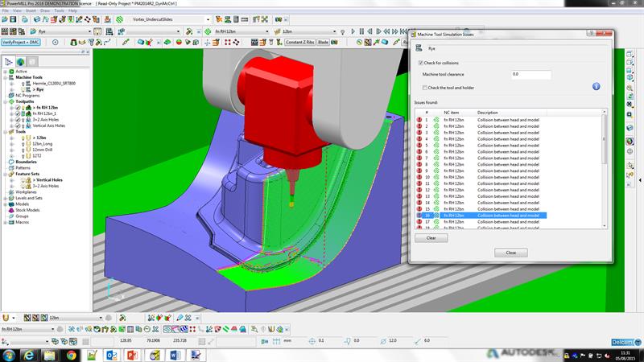Screen dimensions: 644x362
Task: Open PowerPoint from the taskbar
Action: [x=132, y=355]
